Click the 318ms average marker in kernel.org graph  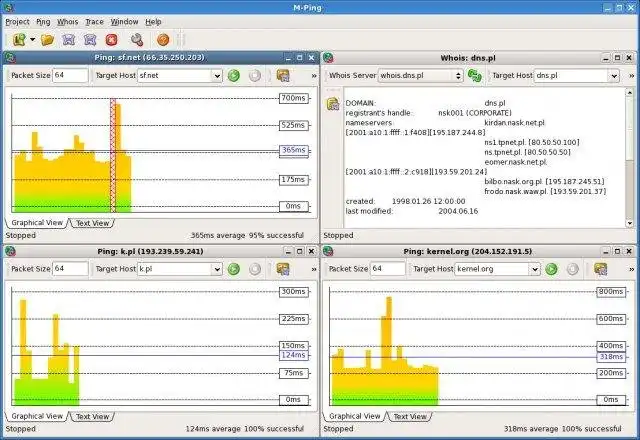point(611,357)
